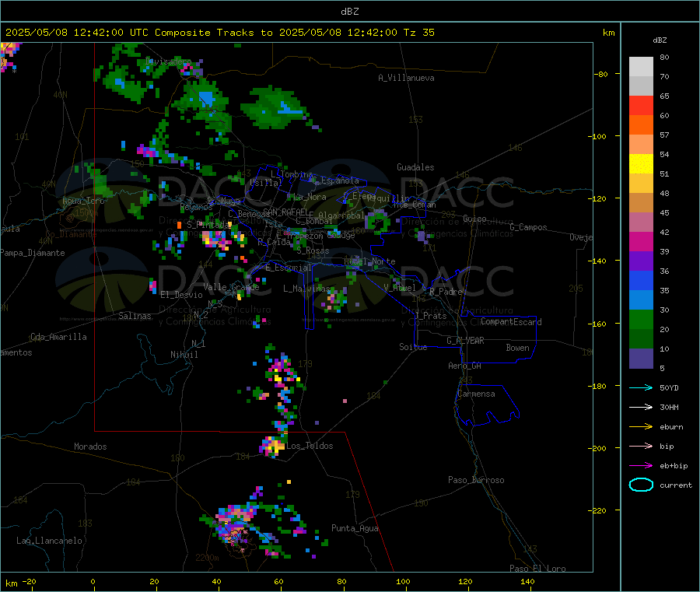
Task: Click the R_Padre map label
Action: click(x=446, y=292)
